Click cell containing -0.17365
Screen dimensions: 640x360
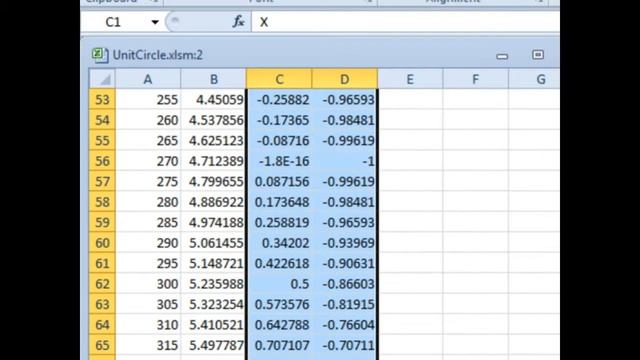click(x=279, y=120)
